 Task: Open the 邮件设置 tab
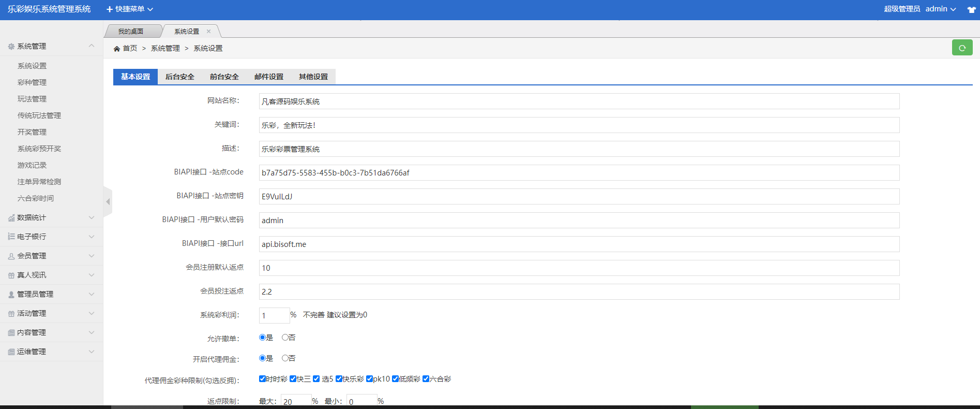point(268,77)
